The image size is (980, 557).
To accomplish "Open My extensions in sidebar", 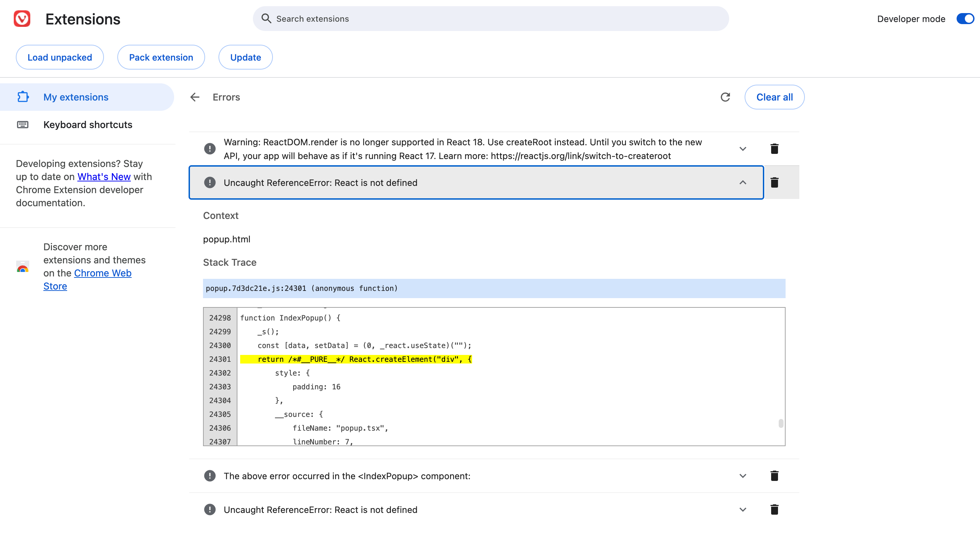I will [x=76, y=97].
